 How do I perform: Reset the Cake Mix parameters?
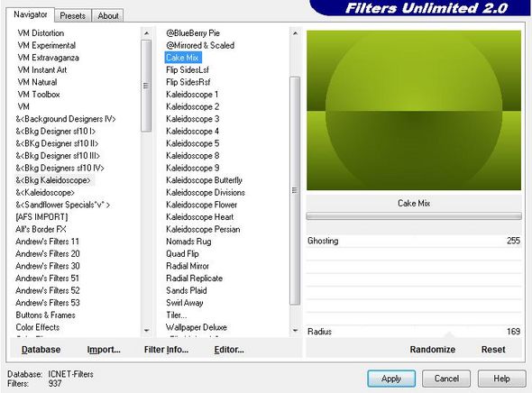coord(493,349)
